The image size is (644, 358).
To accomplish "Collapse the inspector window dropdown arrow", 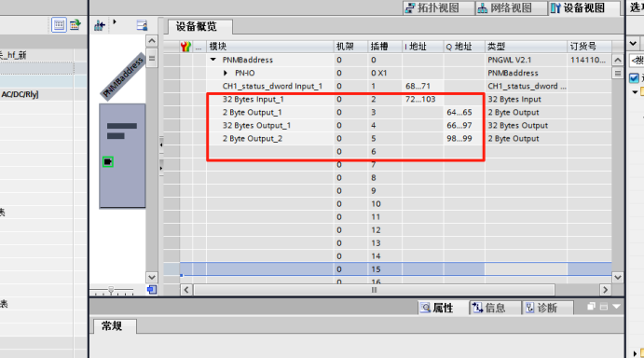I will [616, 307].
